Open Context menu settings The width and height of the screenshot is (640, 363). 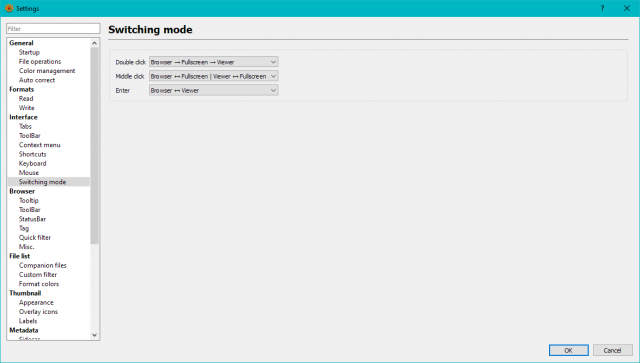(40, 145)
